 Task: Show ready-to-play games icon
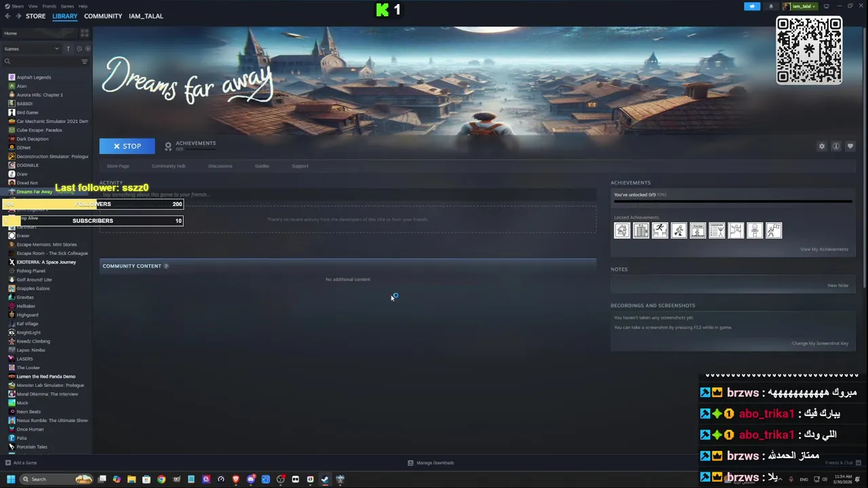pos(87,49)
